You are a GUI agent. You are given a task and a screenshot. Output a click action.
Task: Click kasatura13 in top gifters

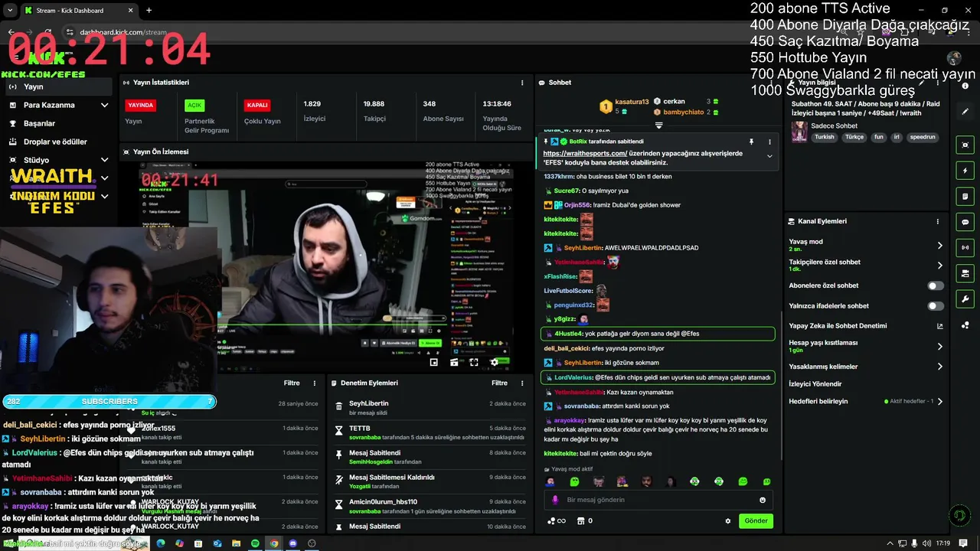pos(632,102)
